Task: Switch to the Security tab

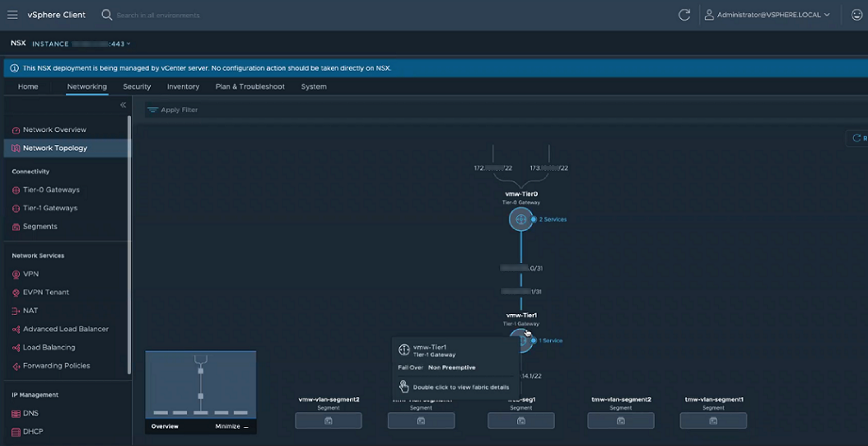Action: (x=137, y=87)
